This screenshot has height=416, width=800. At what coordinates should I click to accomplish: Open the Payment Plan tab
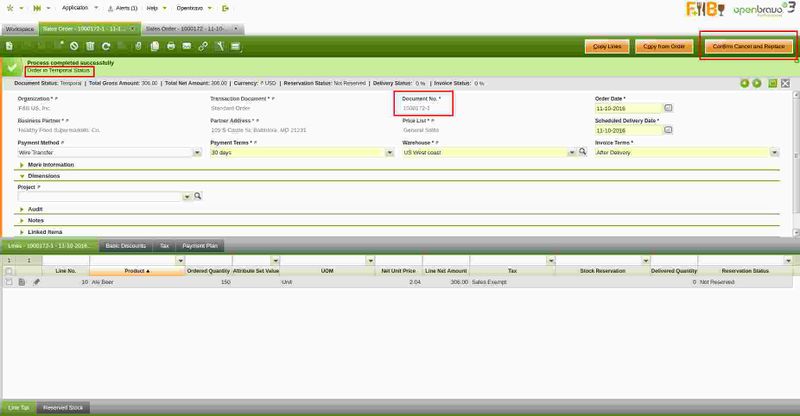coord(201,245)
